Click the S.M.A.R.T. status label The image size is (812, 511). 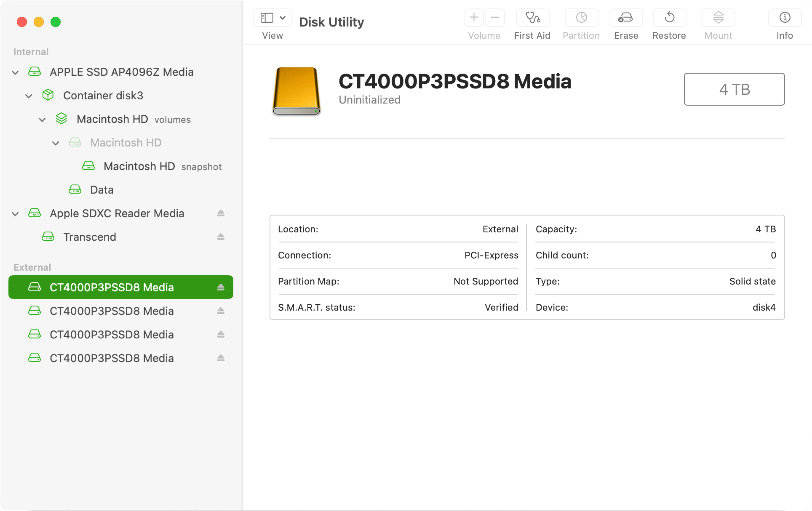(x=316, y=307)
